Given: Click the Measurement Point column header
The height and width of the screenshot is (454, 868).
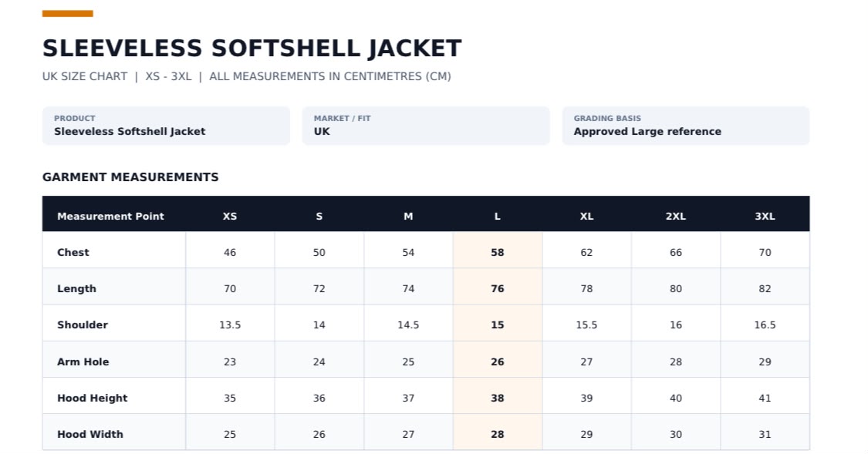Looking at the screenshot, I should pos(110,217).
